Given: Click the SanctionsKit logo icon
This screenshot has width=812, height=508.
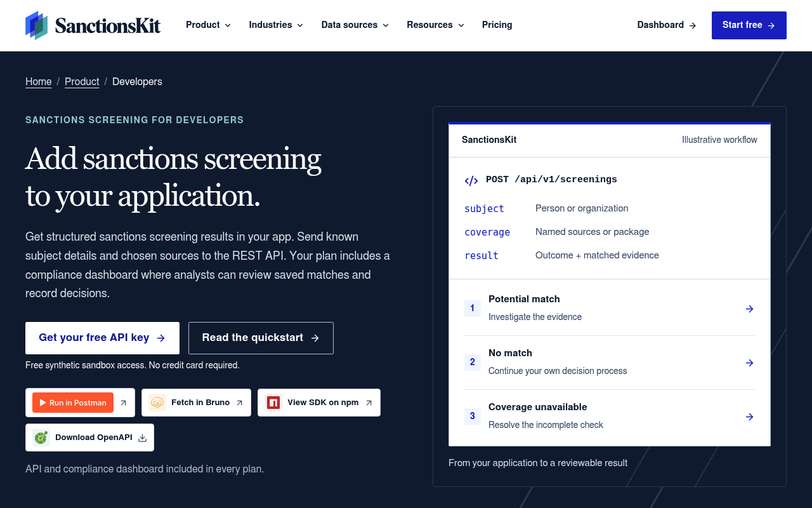Looking at the screenshot, I should pos(36,25).
